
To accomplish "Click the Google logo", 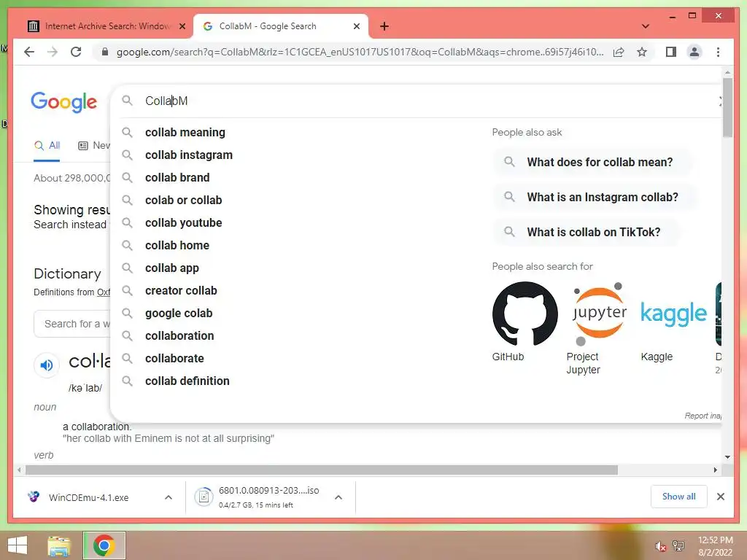I will pos(64,101).
